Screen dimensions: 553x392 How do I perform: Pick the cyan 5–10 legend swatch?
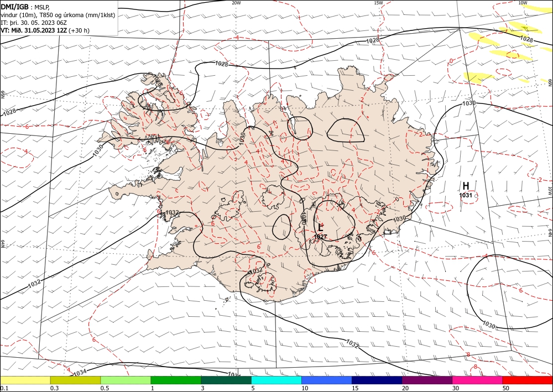pos(276,380)
